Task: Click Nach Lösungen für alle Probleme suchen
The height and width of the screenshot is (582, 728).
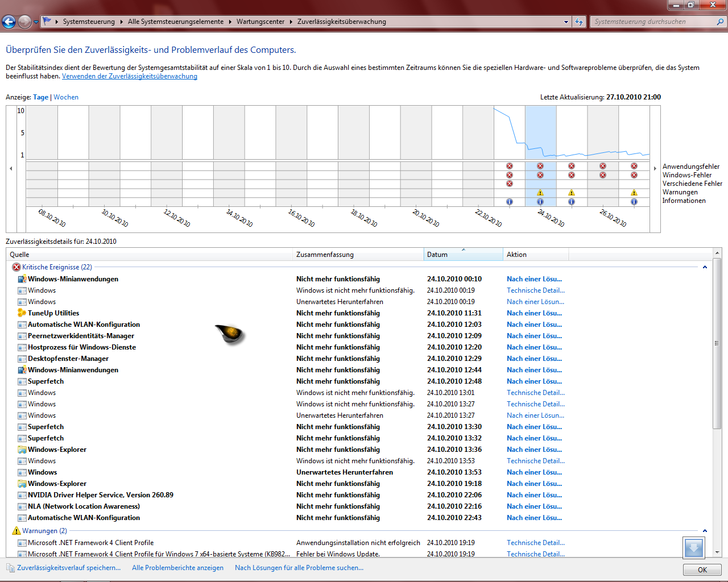Action: pyautogui.click(x=299, y=568)
